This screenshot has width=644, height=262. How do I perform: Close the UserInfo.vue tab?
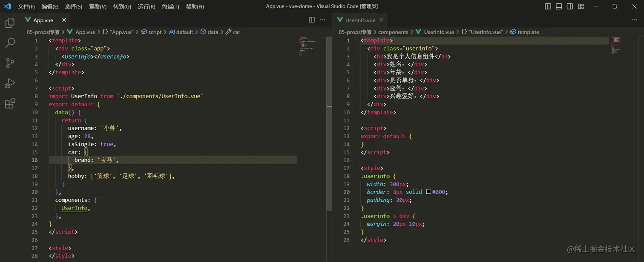[381, 20]
